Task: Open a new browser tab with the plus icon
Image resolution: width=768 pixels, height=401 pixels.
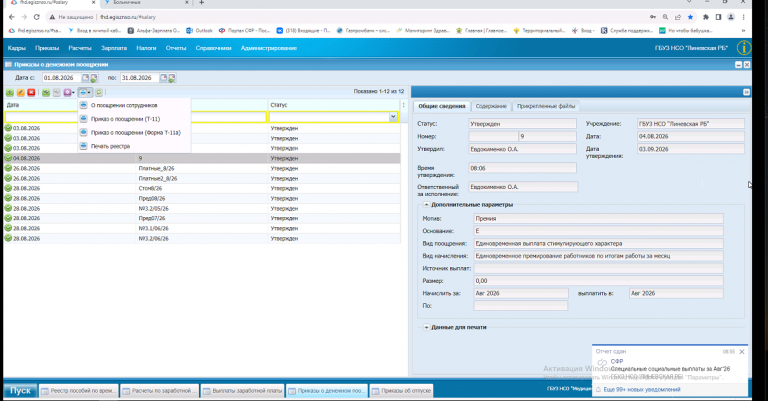Action: [201, 2]
